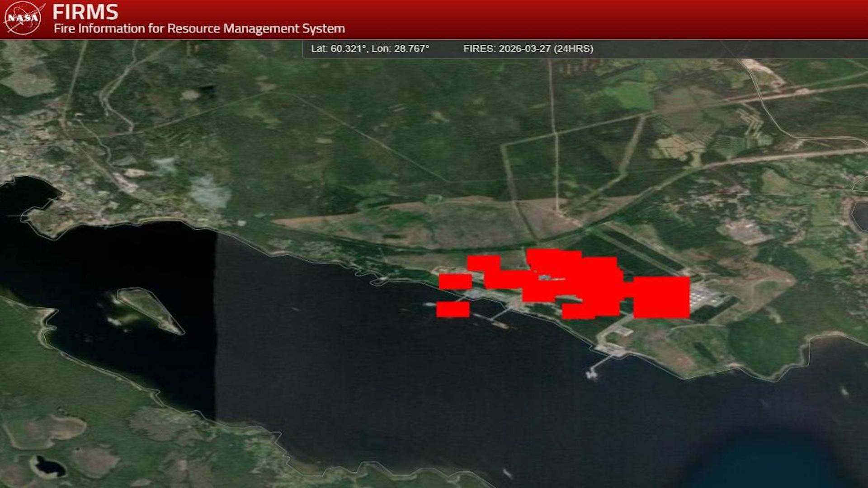
Task: Select the upper-left red fire square of the cluster
Action: click(483, 263)
